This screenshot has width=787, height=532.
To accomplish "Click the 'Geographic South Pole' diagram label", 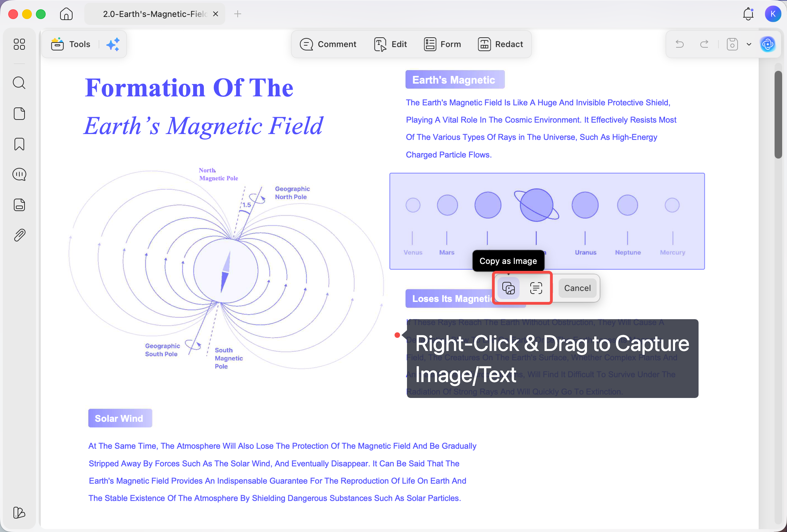I will (162, 350).
